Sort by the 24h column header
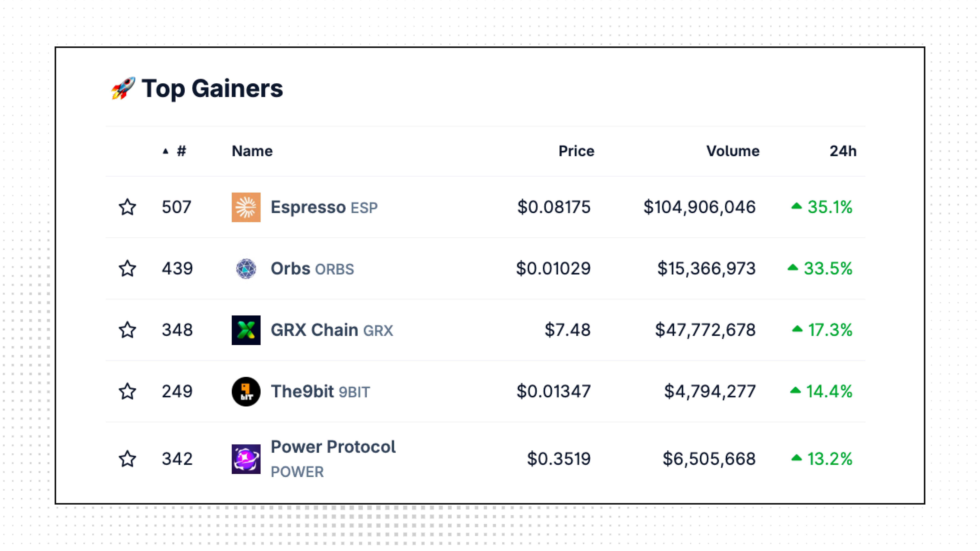Image resolution: width=980 pixels, height=551 pixels. (843, 151)
